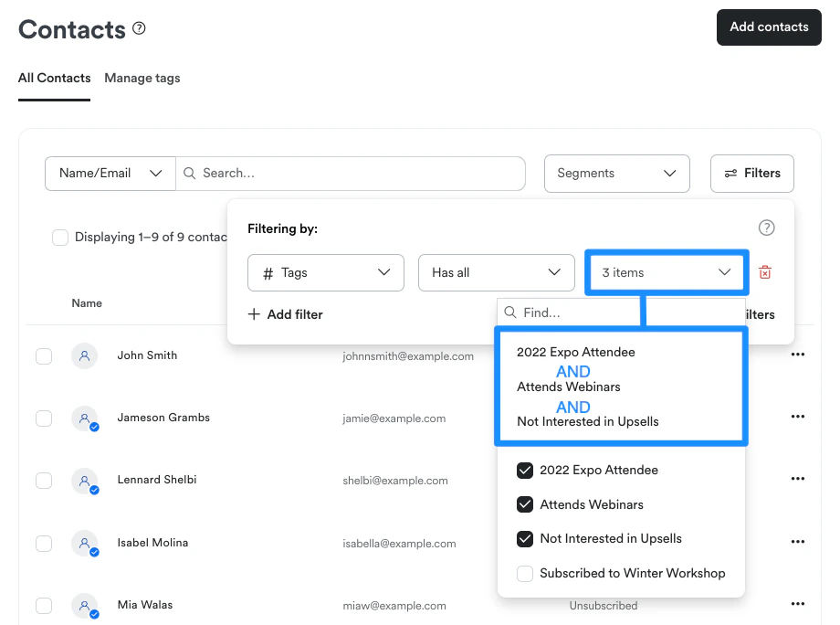
Task: Click Lennard Shelbi's avatar icon
Action: point(85,481)
